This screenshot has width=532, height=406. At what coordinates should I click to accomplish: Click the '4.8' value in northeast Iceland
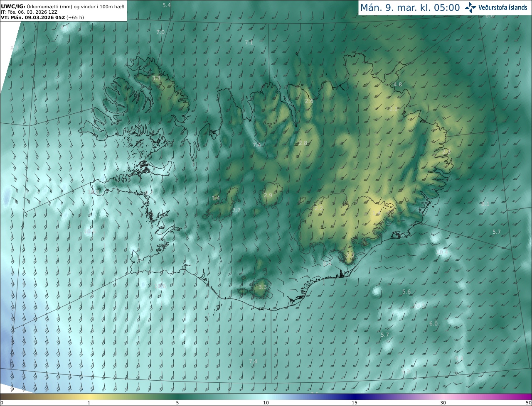coord(398,84)
